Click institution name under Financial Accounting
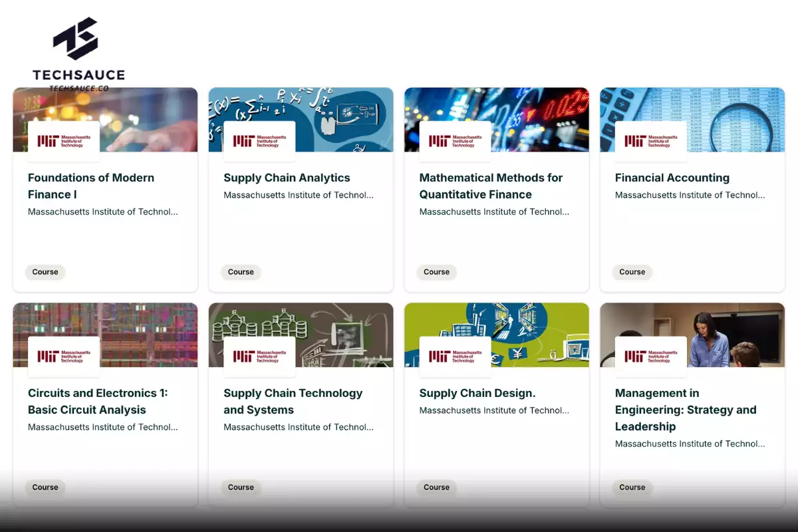798x532 pixels. tap(690, 195)
